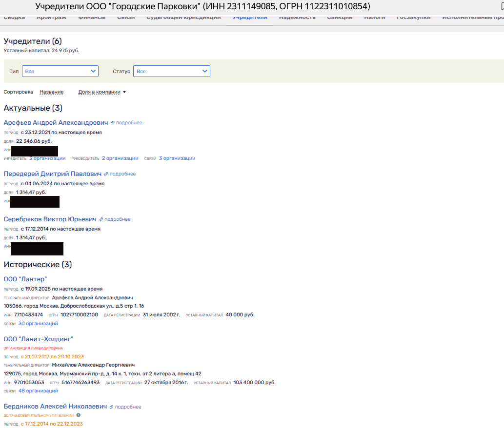Image resolution: width=504 pixels, height=428 pixels.
Task: Open ООО "Ланит-Холдинг" company link
Action: [38, 339]
